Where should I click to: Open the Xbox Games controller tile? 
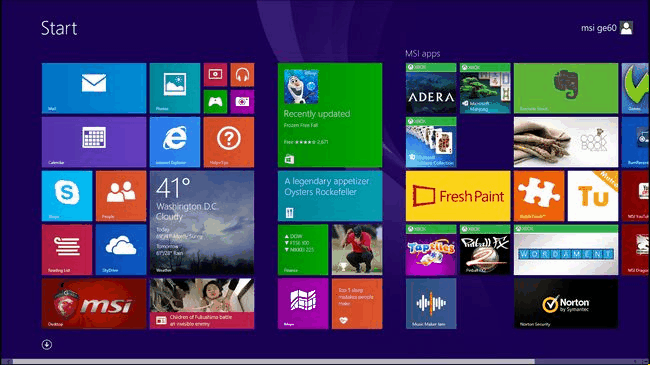click(215, 102)
